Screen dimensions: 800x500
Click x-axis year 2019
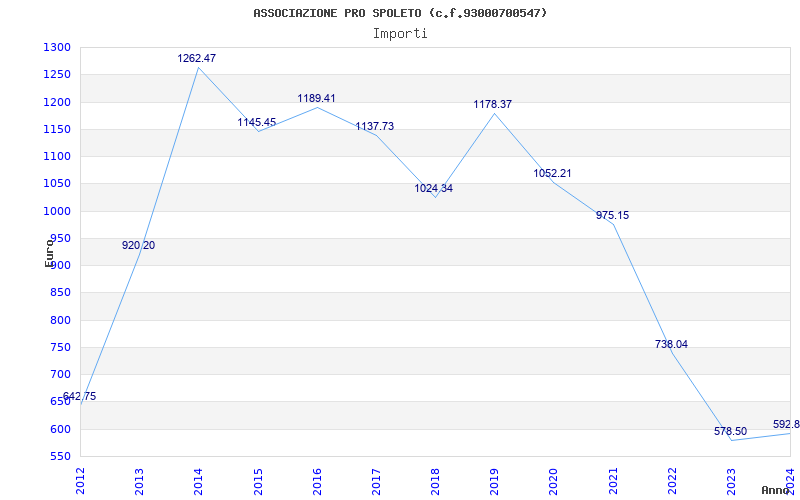point(494,481)
